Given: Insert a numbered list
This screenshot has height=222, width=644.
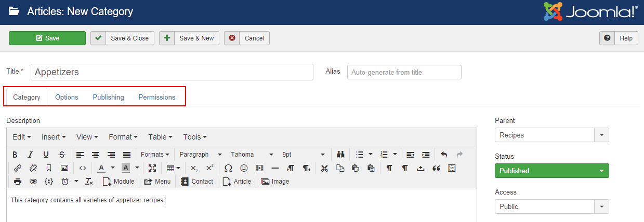Looking at the screenshot, I should [385, 155].
